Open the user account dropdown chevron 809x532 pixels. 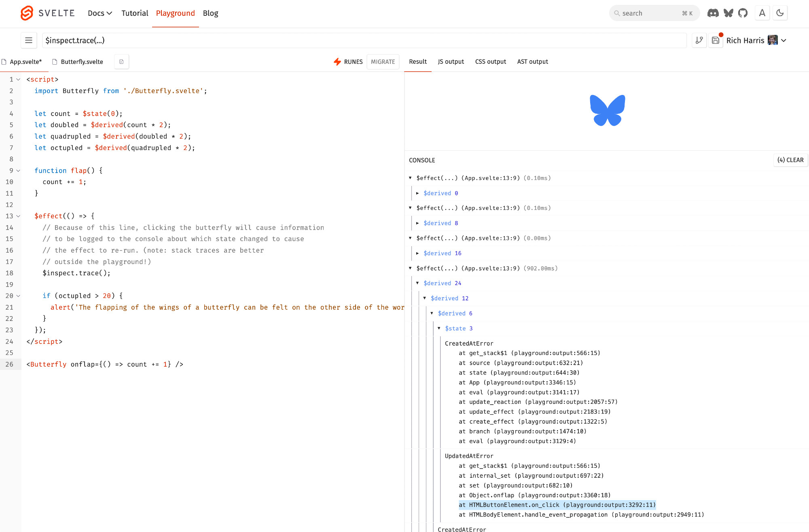pos(784,40)
